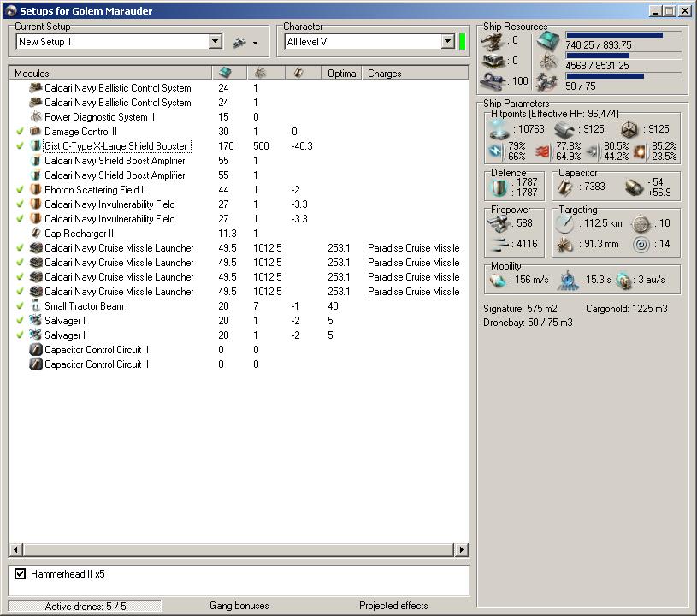Click the Power Diagnostic System II icon

[x=36, y=117]
